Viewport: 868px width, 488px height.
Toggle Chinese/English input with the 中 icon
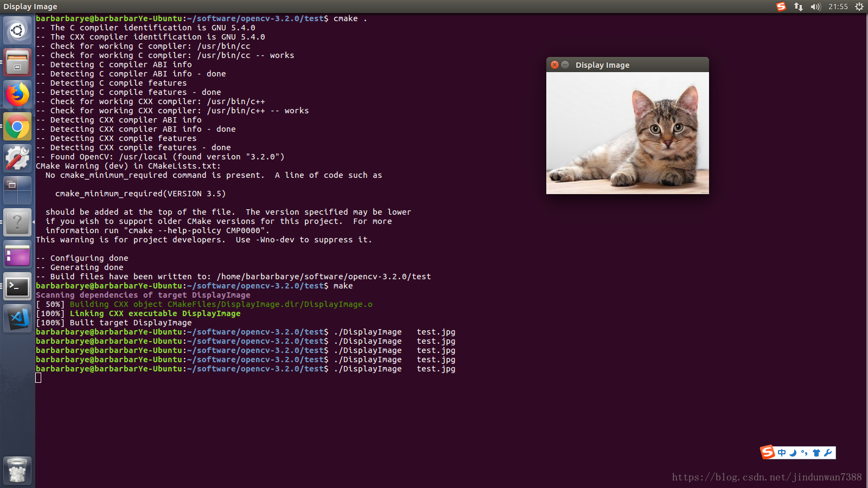(782, 453)
